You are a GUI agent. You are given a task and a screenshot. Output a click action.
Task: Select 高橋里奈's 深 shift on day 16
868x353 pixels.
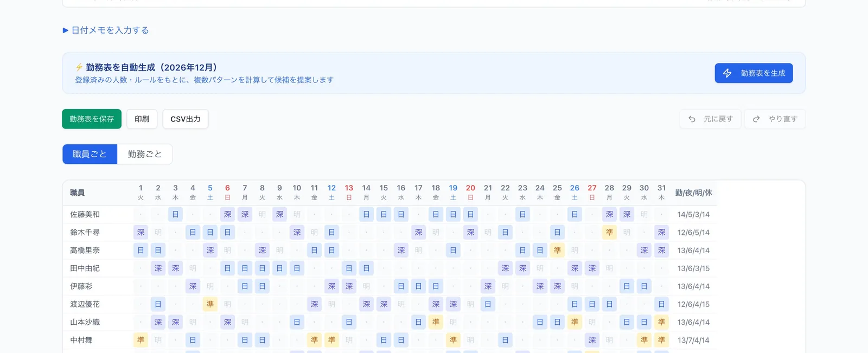click(x=401, y=250)
